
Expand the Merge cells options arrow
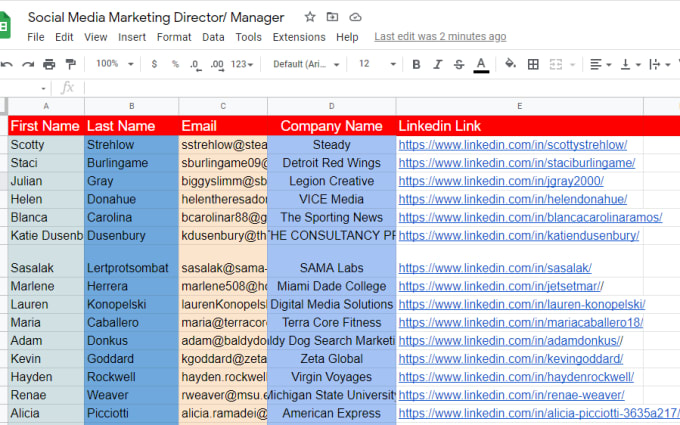point(572,65)
